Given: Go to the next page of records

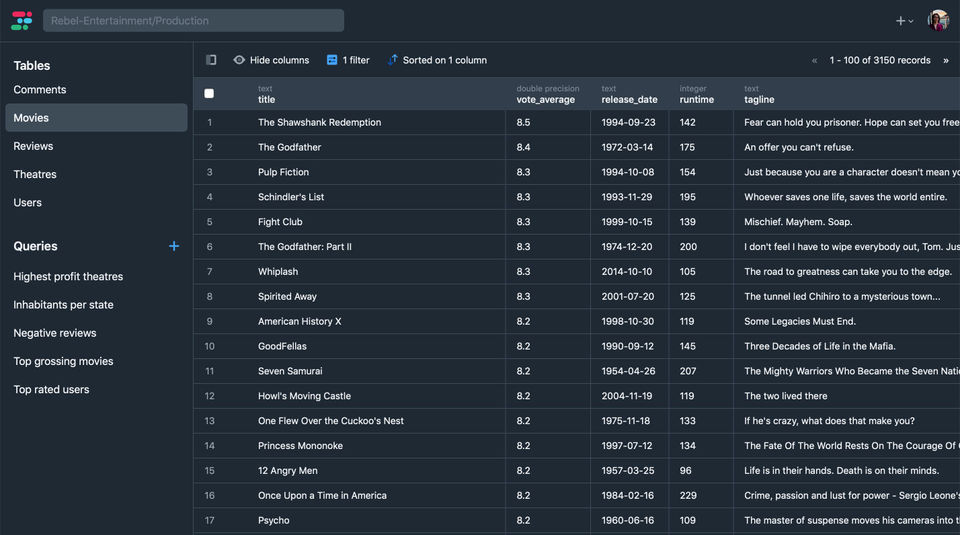Looking at the screenshot, I should tap(945, 60).
